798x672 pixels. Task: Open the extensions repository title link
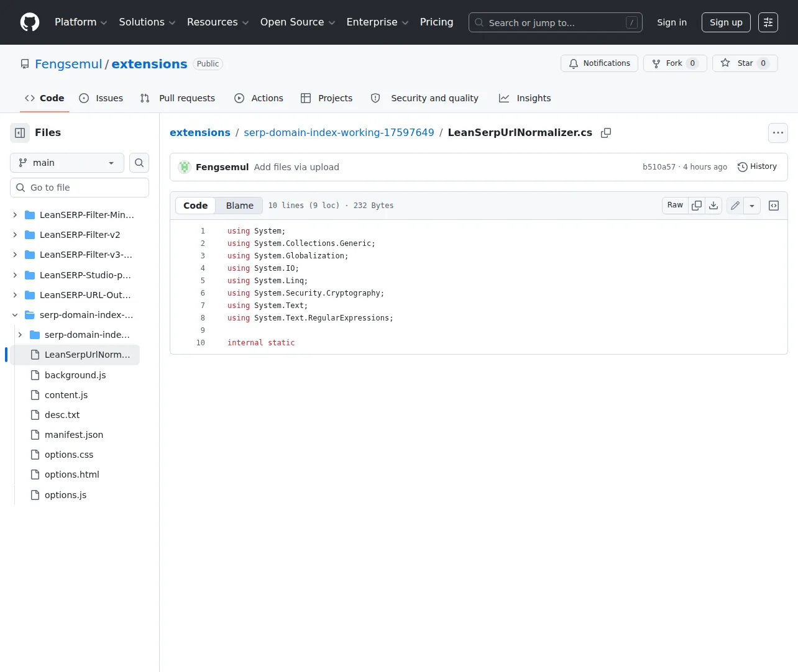pos(149,64)
